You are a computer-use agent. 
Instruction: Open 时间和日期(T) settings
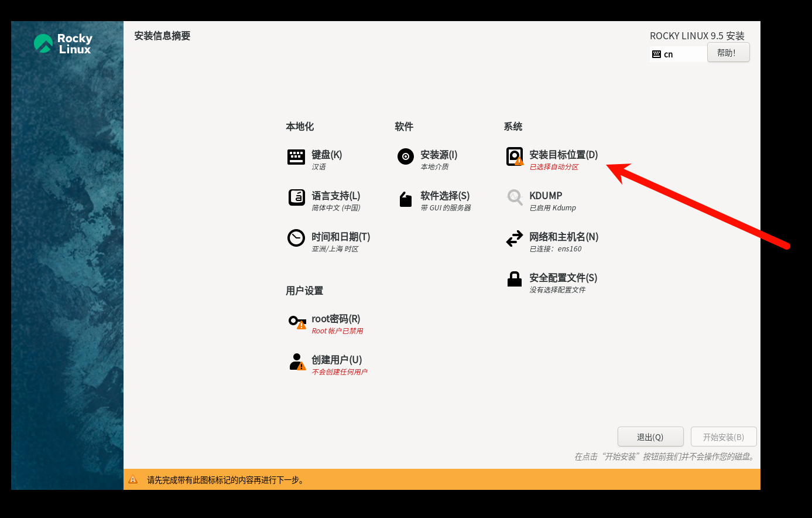pyautogui.click(x=341, y=237)
